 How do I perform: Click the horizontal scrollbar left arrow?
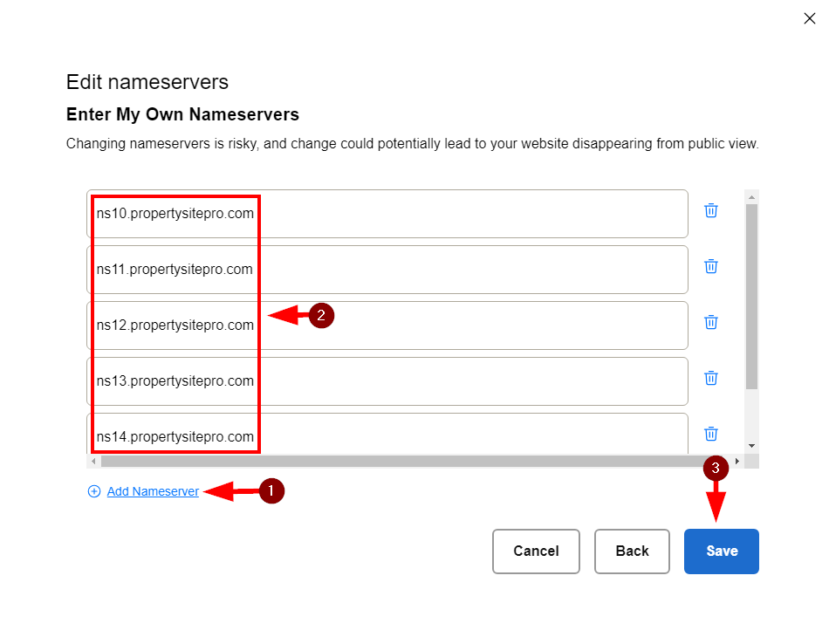pos(93,461)
